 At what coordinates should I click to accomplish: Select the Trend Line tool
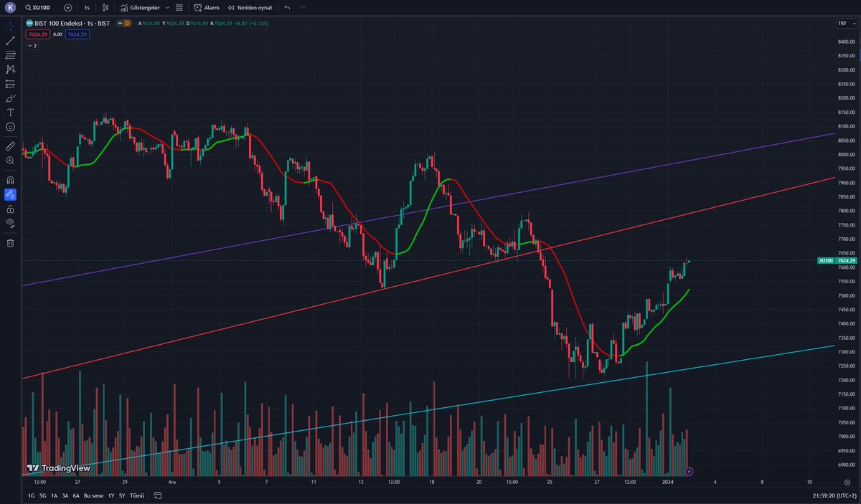pos(9,40)
